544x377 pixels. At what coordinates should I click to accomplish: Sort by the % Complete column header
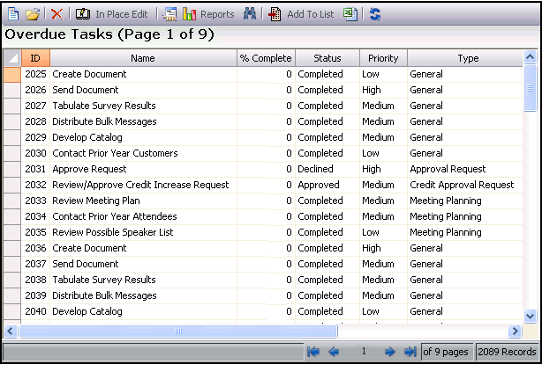pyautogui.click(x=266, y=58)
